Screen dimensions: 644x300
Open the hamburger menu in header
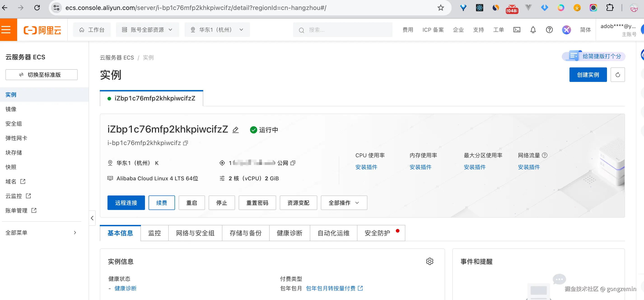point(7,30)
